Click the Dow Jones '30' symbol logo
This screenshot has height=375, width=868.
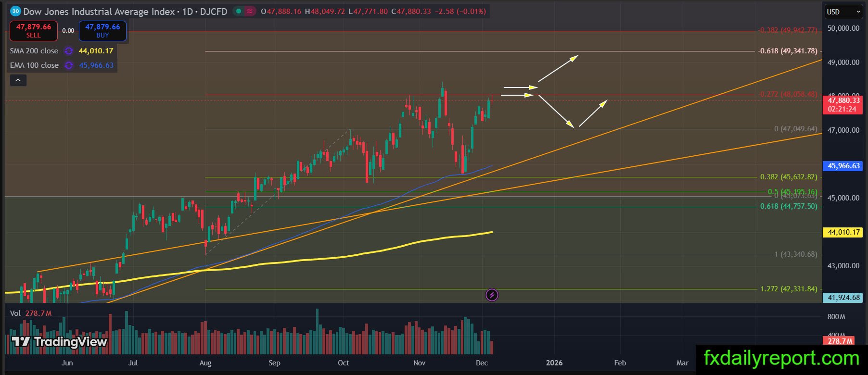tap(15, 11)
